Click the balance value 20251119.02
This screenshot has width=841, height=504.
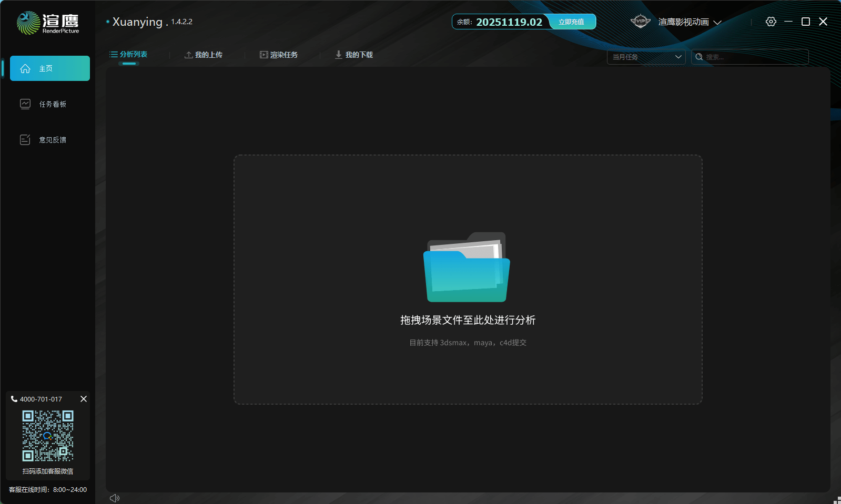point(509,22)
